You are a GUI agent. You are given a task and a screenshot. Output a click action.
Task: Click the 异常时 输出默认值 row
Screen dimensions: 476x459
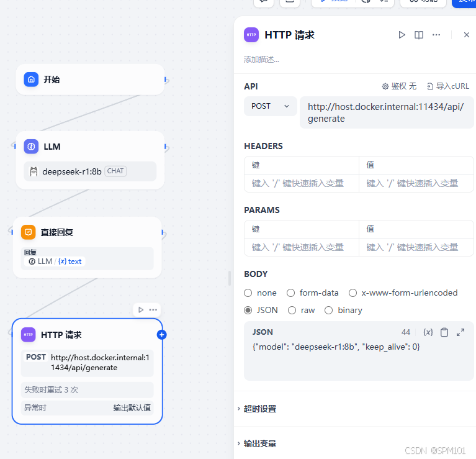pyautogui.click(x=87, y=408)
